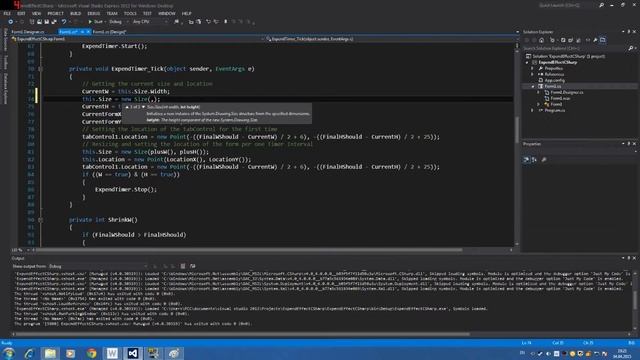
Task: Select App.config in Solution Explorer
Action: coord(555,80)
